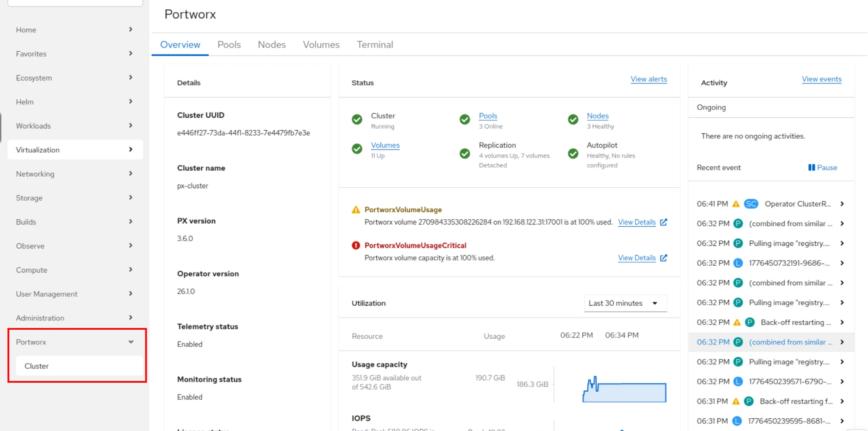Expand the Ecosystem navigation section

[x=75, y=78]
